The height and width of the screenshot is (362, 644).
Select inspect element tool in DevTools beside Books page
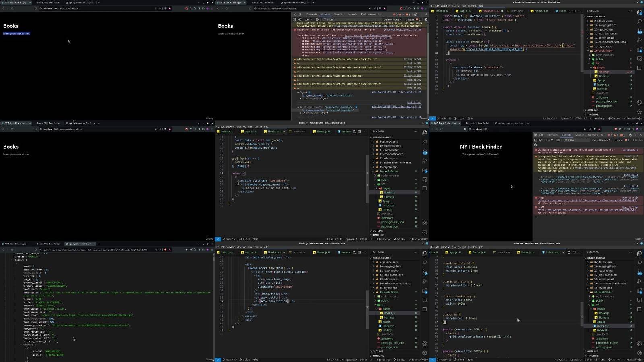(295, 14)
